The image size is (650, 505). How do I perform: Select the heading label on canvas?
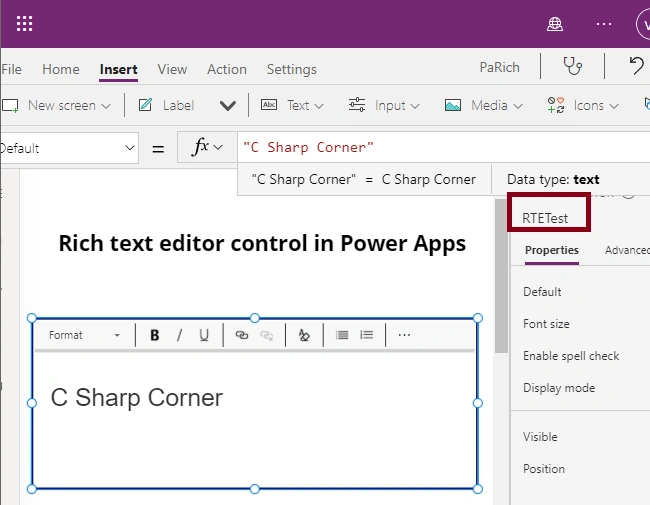tap(262, 243)
